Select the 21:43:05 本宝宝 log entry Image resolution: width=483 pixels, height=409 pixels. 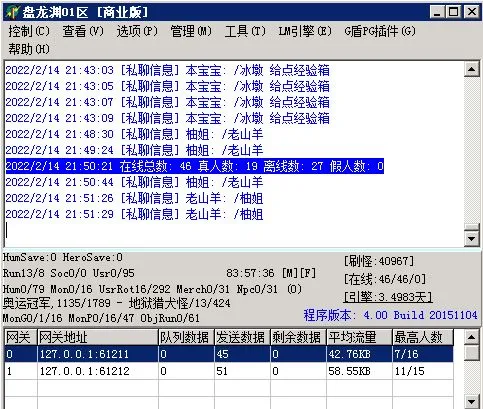[167, 86]
